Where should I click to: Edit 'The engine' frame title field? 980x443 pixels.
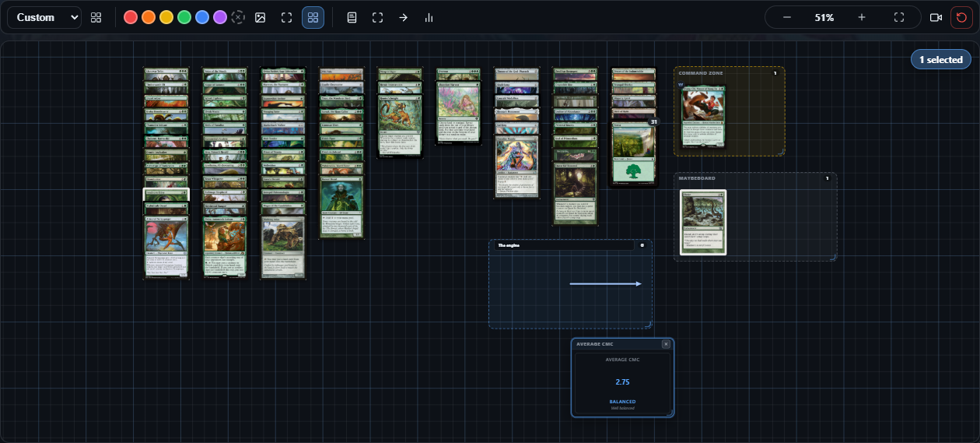564,245
